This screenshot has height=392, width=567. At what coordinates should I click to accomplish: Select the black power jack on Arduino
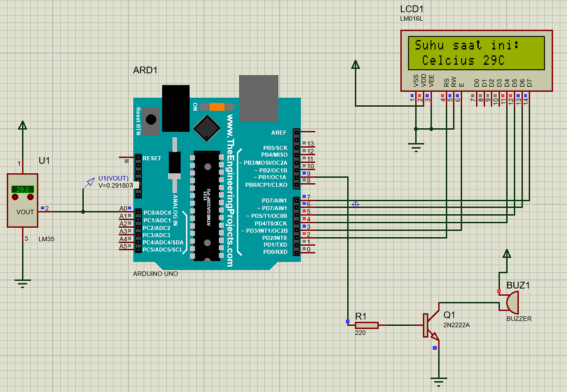coord(176,108)
